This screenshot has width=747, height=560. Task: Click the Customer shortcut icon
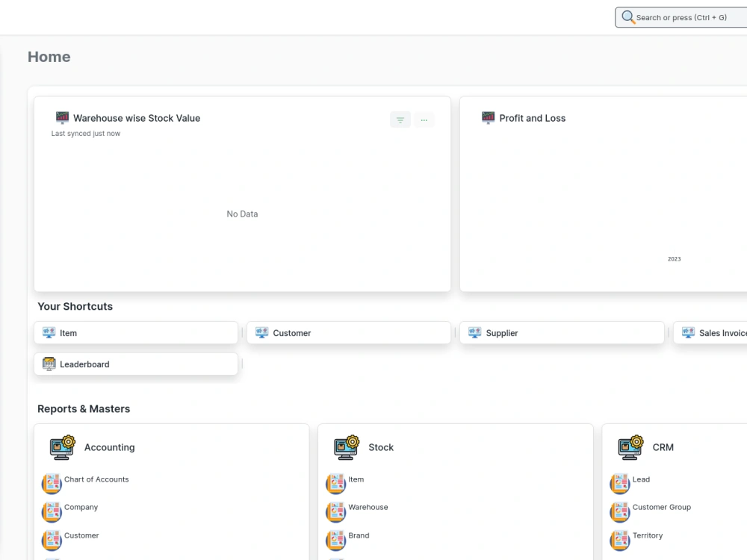coord(262,332)
